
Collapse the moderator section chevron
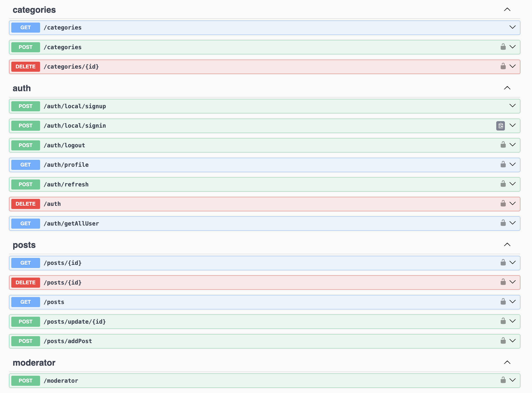[x=507, y=363]
